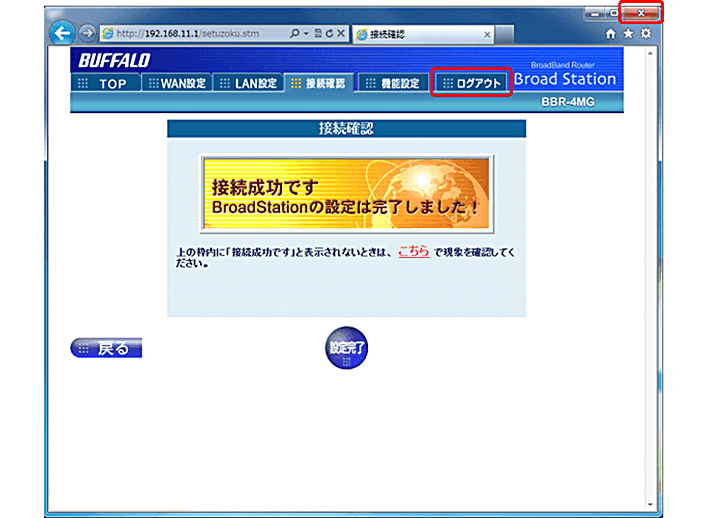
Task: Switch to the WAN設定 tab
Action: pos(176,83)
